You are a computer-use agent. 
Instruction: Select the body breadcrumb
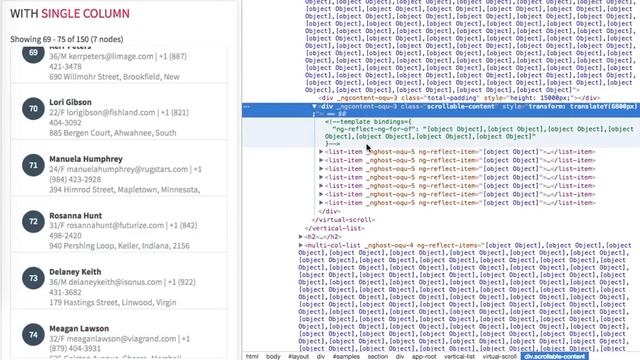pyautogui.click(x=273, y=356)
